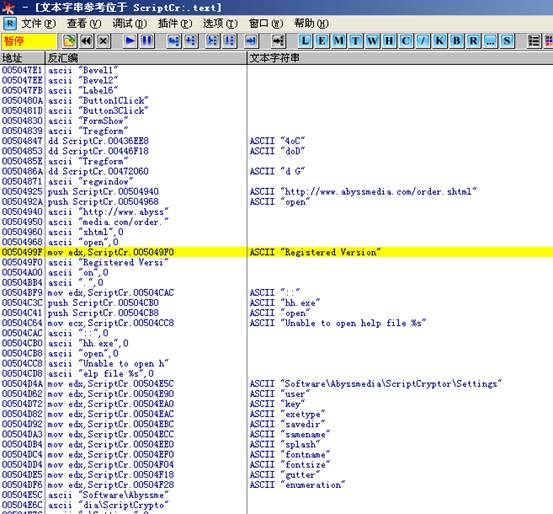Open the 窗口 (Window) menu
Viewport: 553px width, 514px height.
pyautogui.click(x=266, y=24)
